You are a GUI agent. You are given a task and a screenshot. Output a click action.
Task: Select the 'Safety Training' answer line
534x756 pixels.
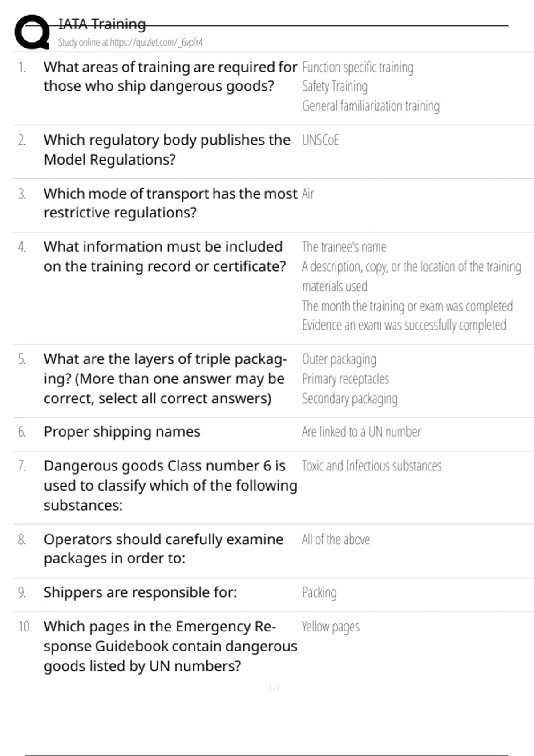pyautogui.click(x=335, y=86)
